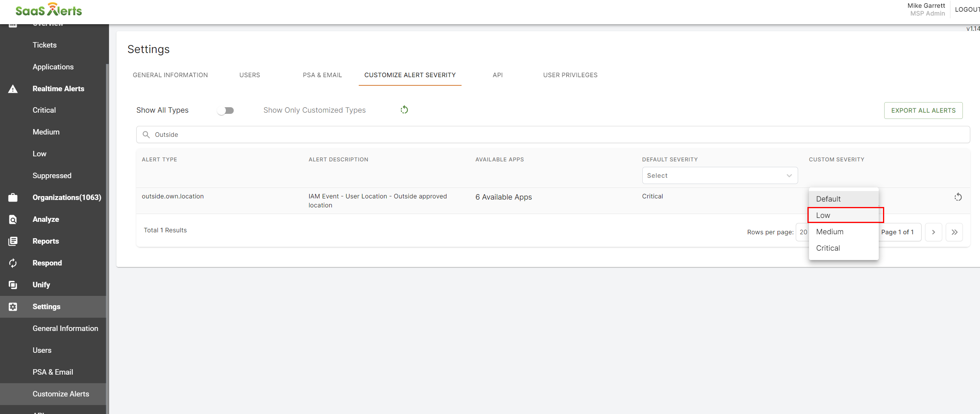Screen dimensions: 980x414
Task: Click the Custom Severity column header
Action: [x=836, y=159]
